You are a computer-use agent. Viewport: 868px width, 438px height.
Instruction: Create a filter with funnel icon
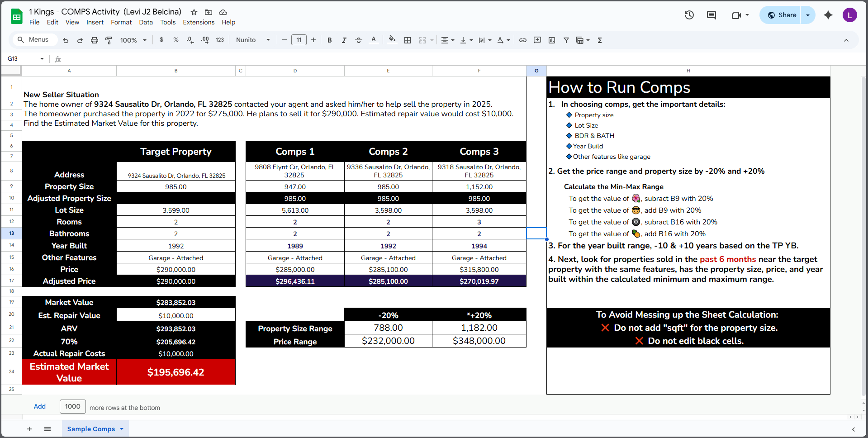coord(566,40)
